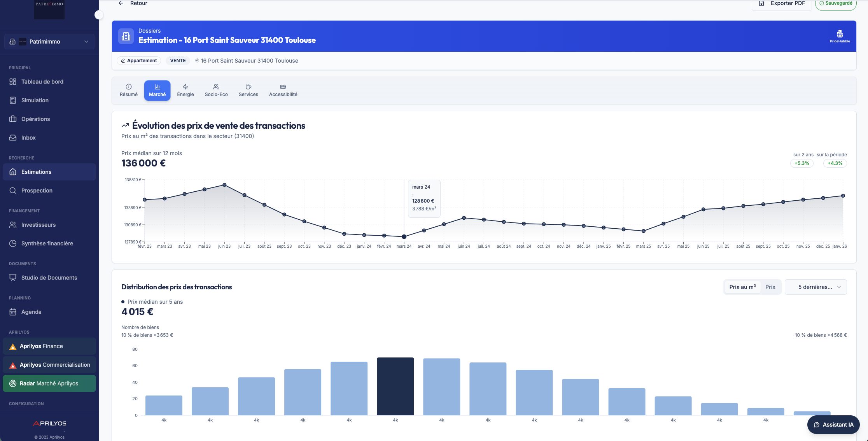Click the juin 23 peak data point

coord(224,185)
